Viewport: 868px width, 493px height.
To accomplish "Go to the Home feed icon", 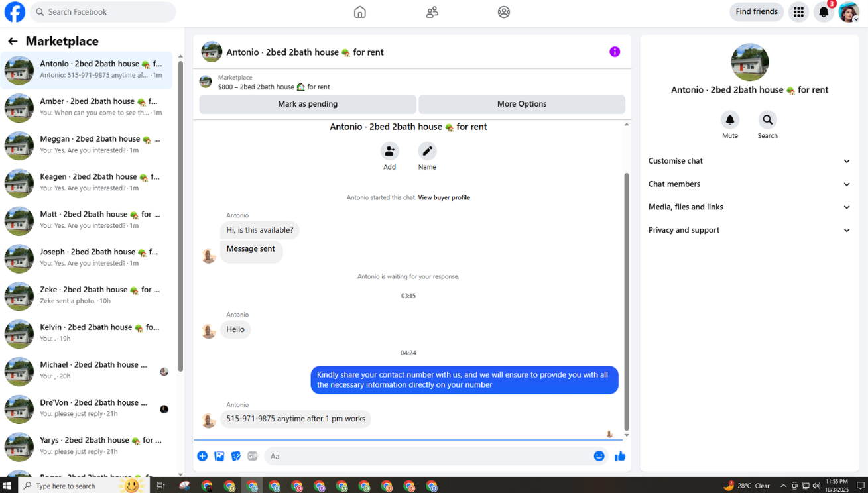I will 360,12.
